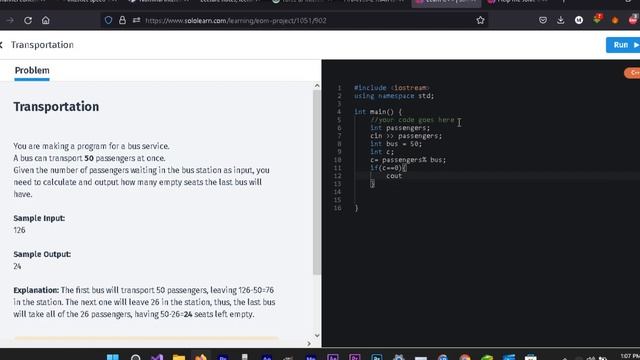Screen dimensions: 640x360
Task: Open File Explorer from the taskbar
Action: pos(179,357)
